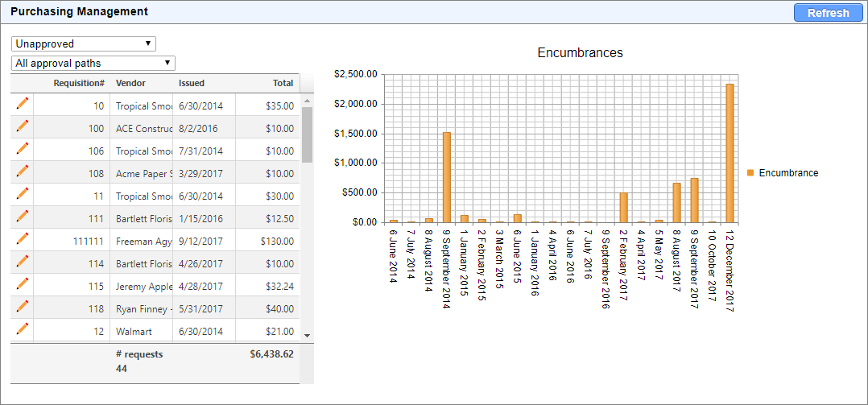Click the edit pencil for requisition 10
Viewport: 868px width, 405px height.
point(23,104)
